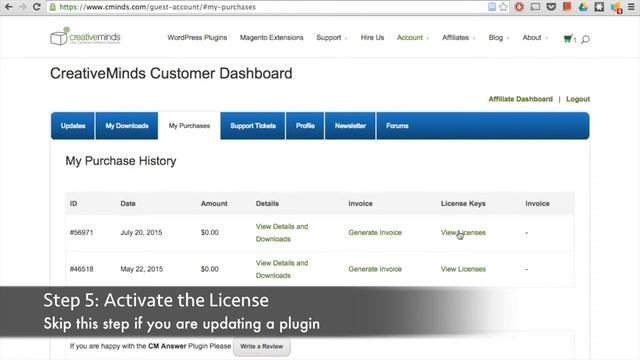Click the Details column header
This screenshot has height=360, width=640.
tap(267, 204)
